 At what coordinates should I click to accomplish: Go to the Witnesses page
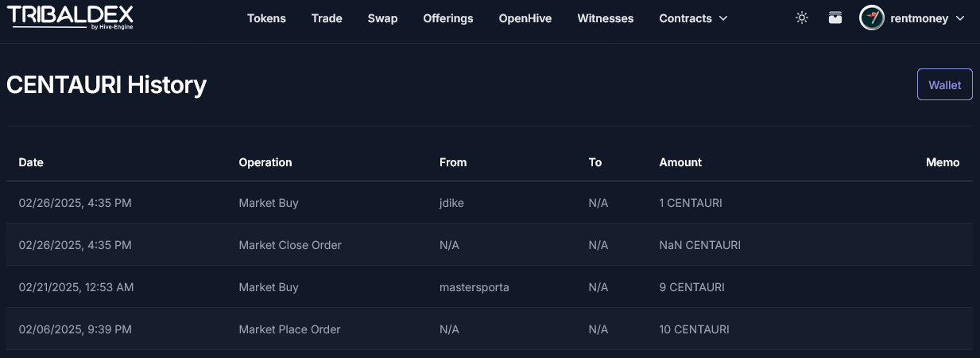(x=606, y=18)
